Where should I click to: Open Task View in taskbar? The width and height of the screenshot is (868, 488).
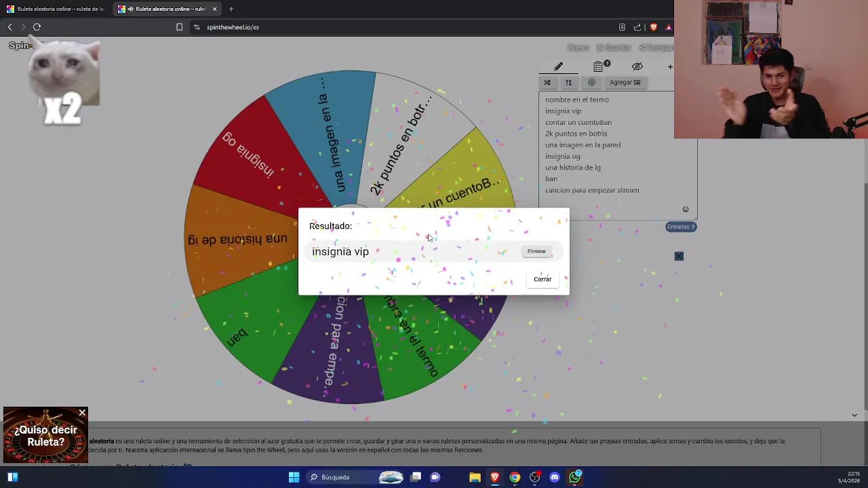pos(416,477)
